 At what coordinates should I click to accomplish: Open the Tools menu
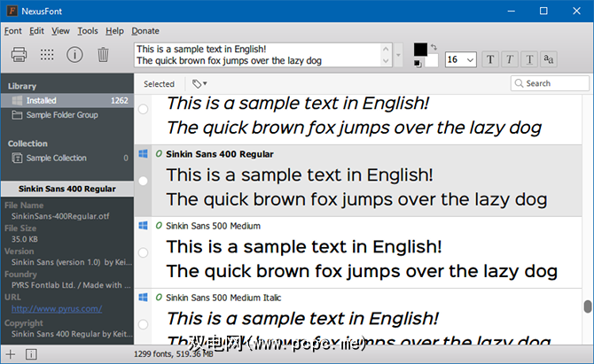coord(88,30)
